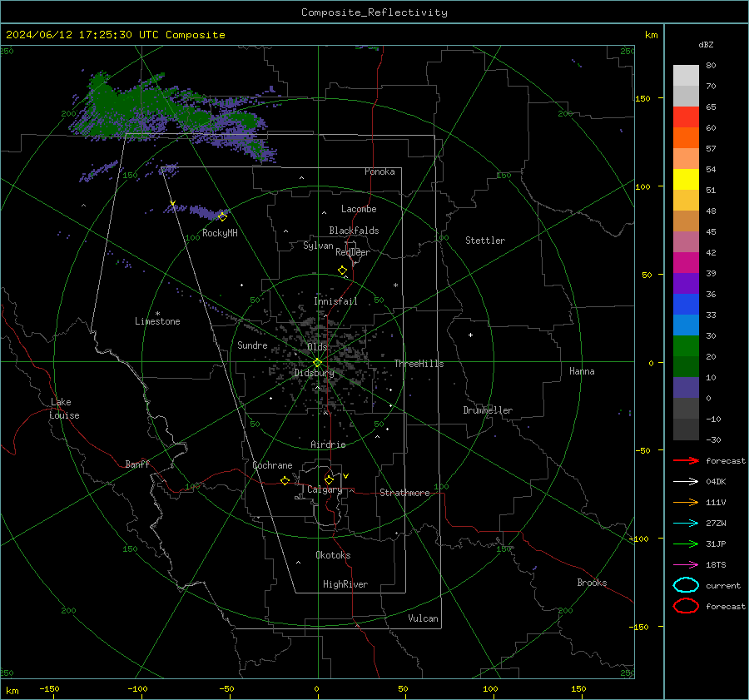This screenshot has height=700, width=749.
Task: Click the Brooks label
Action: point(592,583)
